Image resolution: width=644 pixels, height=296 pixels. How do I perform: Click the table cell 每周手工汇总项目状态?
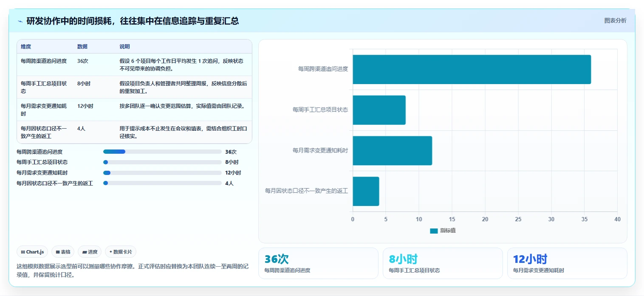[44, 87]
